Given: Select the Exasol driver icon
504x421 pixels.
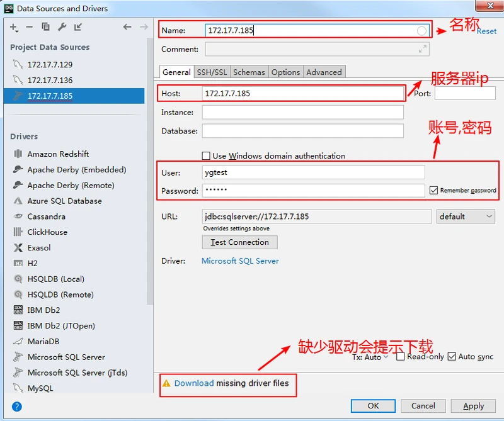Looking at the screenshot, I should (18, 247).
